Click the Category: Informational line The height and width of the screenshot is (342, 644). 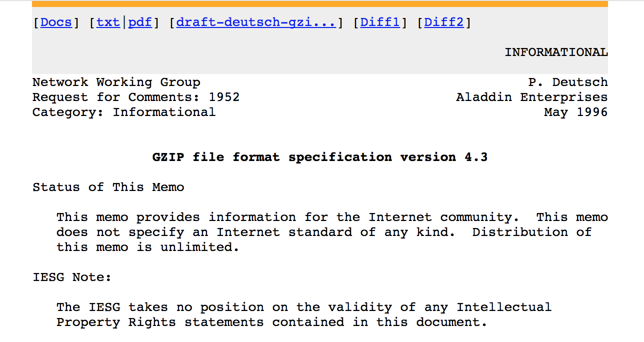[x=124, y=112]
